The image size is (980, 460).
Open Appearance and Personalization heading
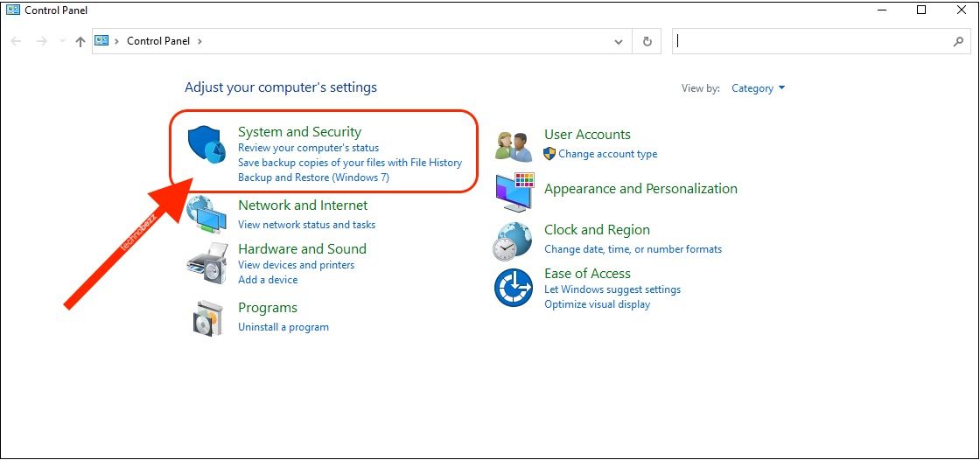coord(640,189)
